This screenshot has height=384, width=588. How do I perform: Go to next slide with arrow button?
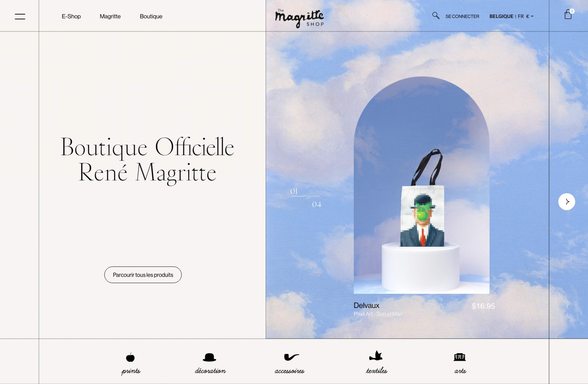tap(567, 202)
